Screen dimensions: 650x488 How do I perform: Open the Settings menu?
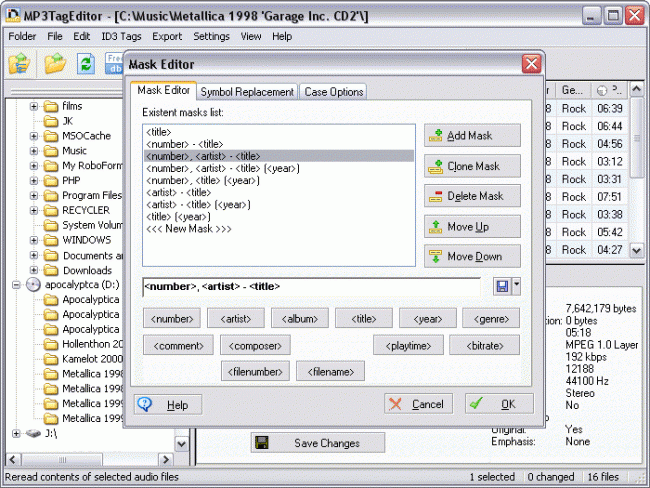211,36
